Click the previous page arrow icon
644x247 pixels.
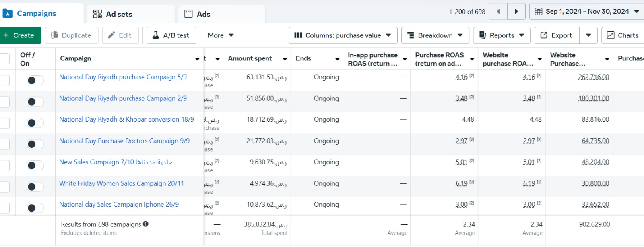(498, 12)
